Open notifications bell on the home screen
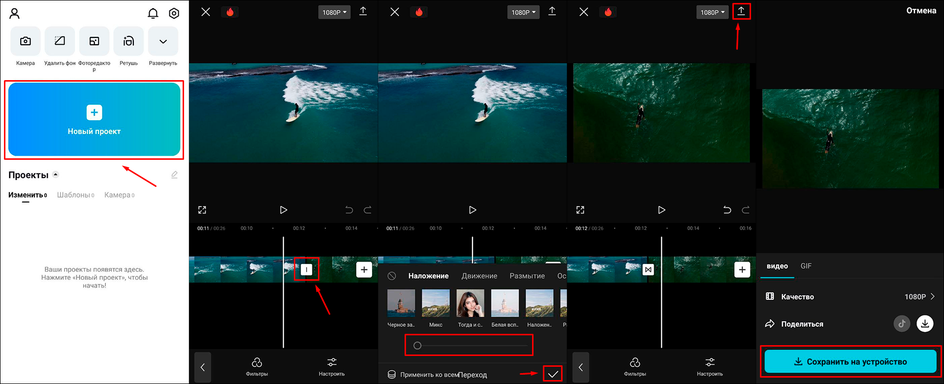Image resolution: width=944 pixels, height=384 pixels. [154, 13]
